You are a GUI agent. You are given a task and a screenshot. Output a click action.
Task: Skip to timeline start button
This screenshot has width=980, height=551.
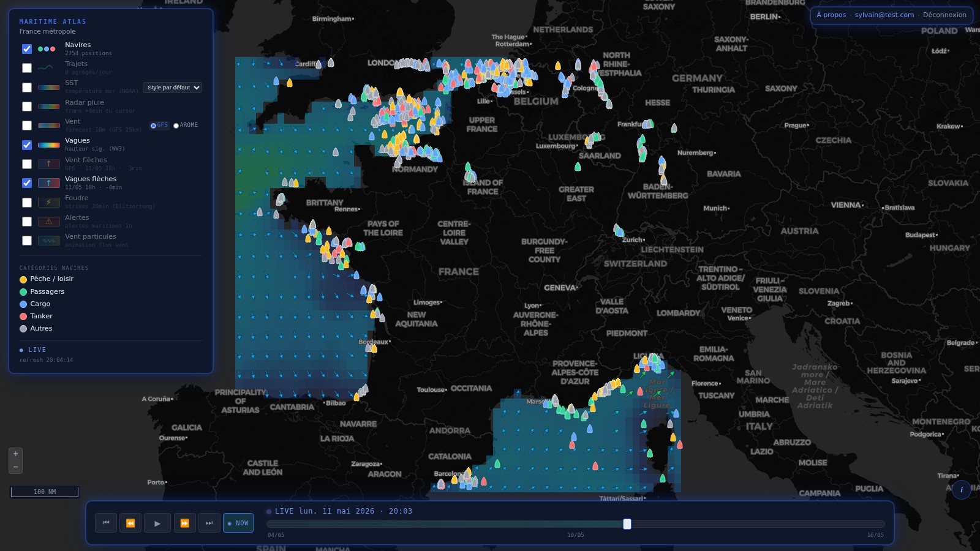coord(106,523)
